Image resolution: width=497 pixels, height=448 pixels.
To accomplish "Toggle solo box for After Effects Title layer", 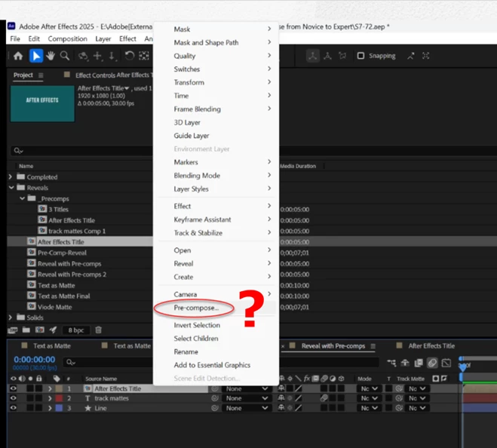I will coord(30,388).
